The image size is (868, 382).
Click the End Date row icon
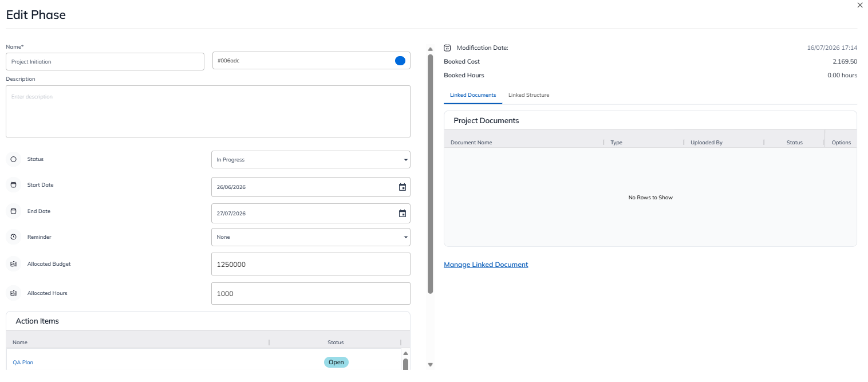pyautogui.click(x=14, y=211)
